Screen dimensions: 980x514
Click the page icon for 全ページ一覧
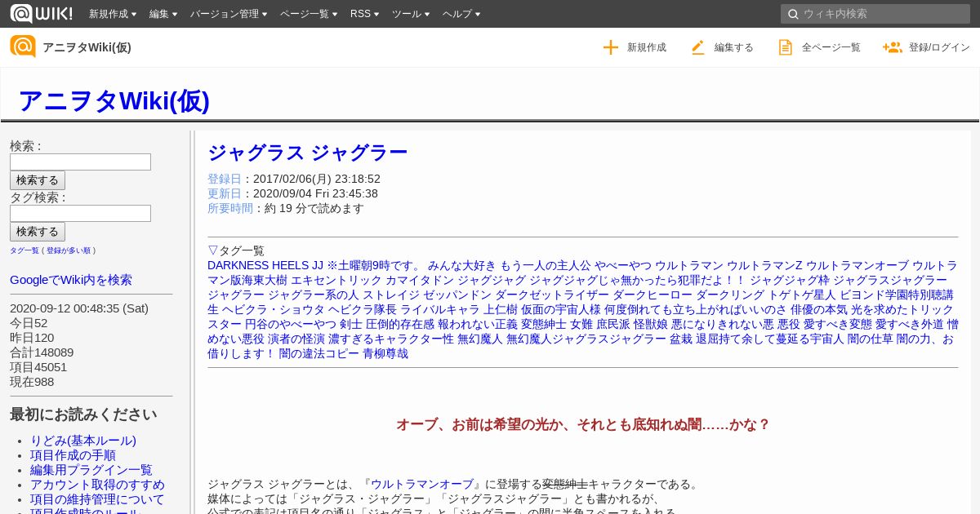785,47
